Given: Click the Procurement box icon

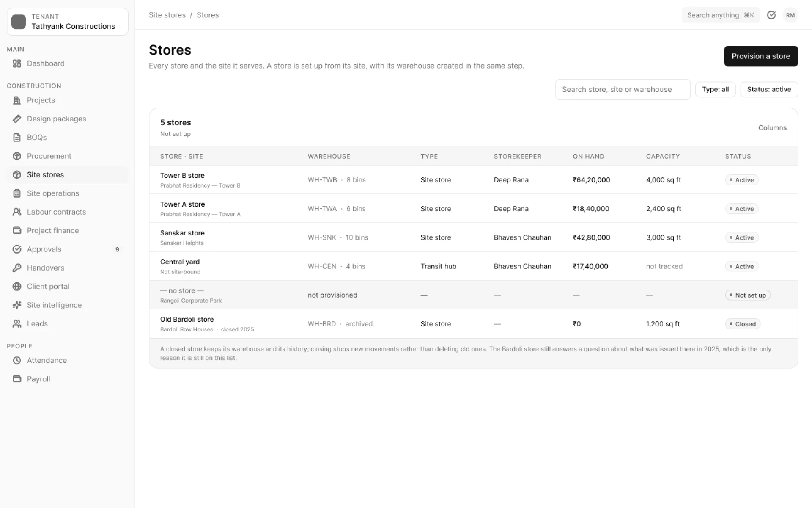Looking at the screenshot, I should coord(17,156).
